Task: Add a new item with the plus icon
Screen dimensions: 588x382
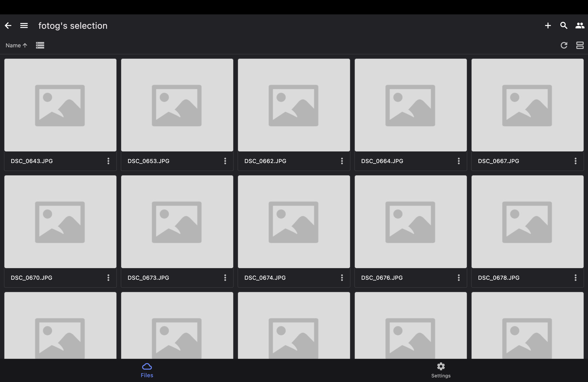Action: (x=548, y=25)
